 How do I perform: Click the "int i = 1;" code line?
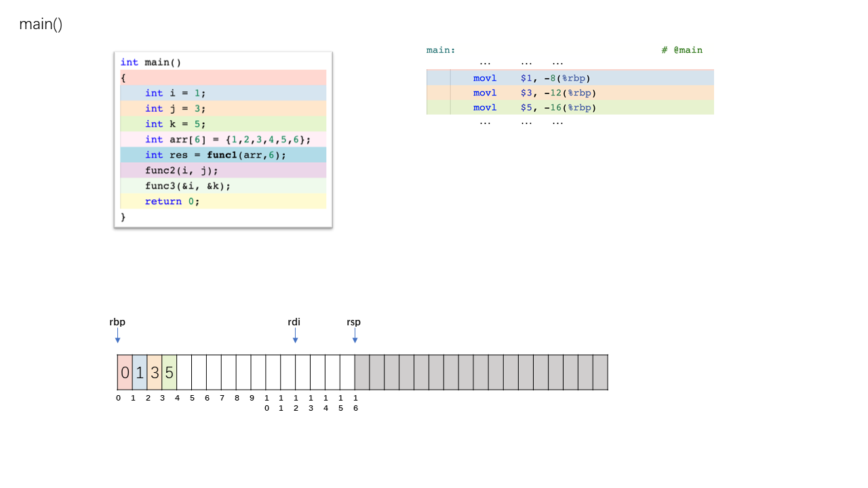223,93
